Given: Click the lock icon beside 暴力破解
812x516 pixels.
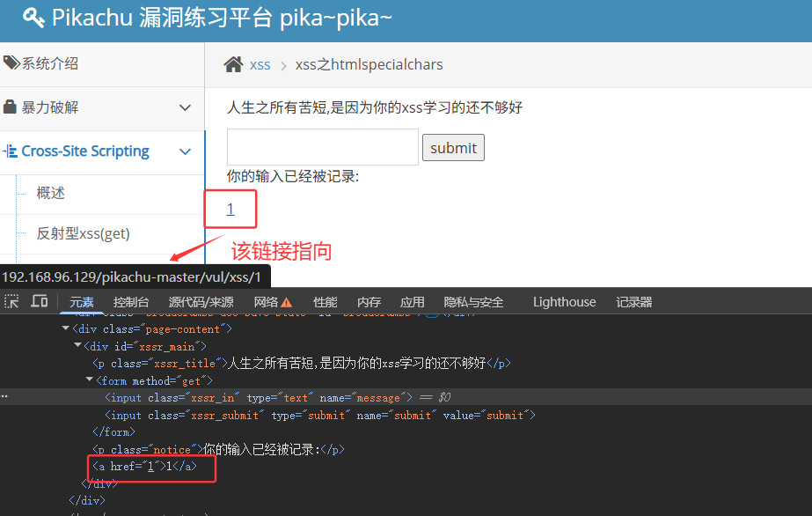Looking at the screenshot, I should (10, 107).
